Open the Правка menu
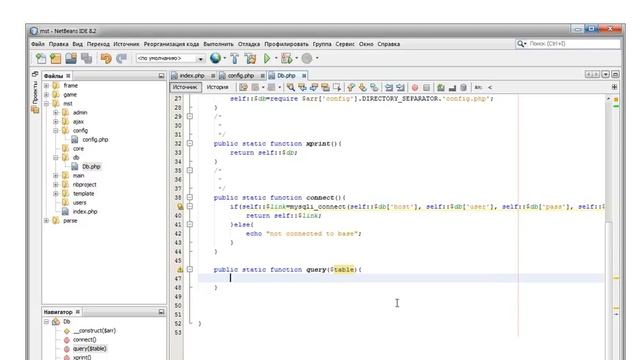 [x=58, y=44]
